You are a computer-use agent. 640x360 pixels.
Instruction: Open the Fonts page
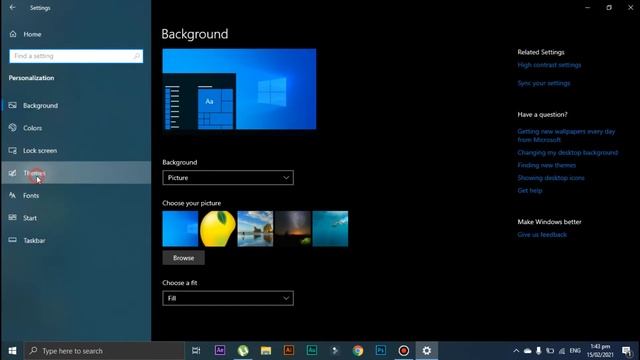76,196
